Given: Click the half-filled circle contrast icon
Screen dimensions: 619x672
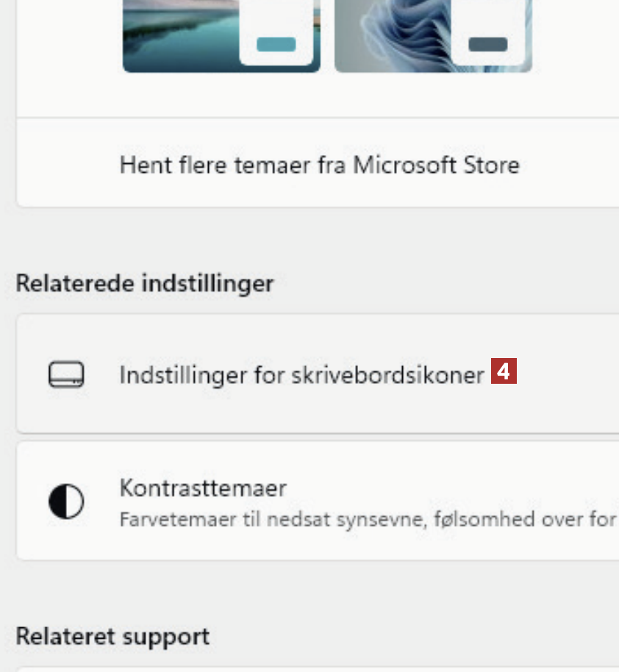Looking at the screenshot, I should coord(66,501).
